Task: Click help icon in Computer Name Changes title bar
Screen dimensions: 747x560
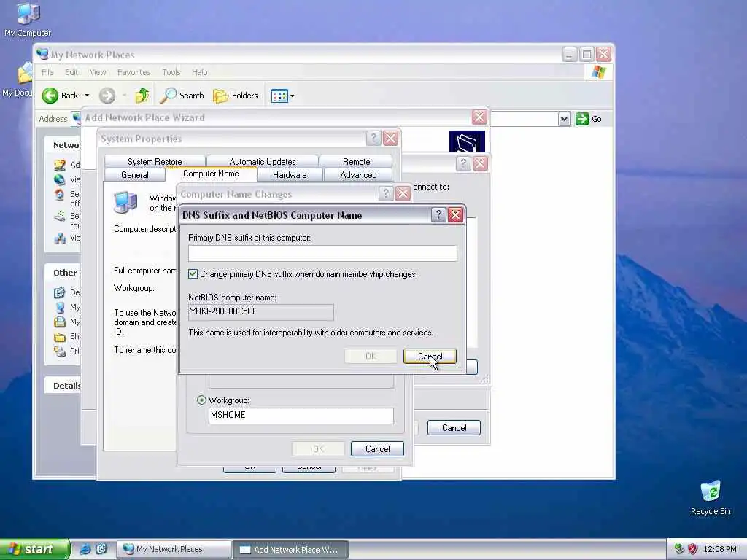Action: pyautogui.click(x=385, y=194)
